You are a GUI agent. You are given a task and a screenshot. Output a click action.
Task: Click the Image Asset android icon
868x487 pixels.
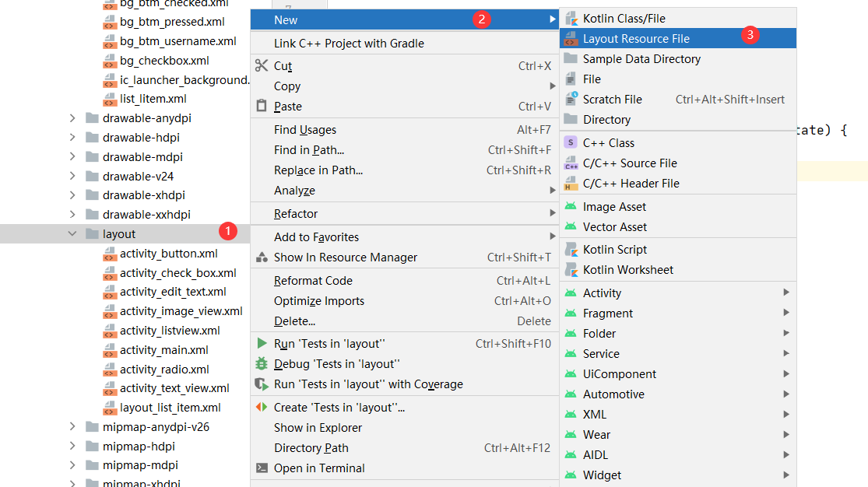point(571,207)
